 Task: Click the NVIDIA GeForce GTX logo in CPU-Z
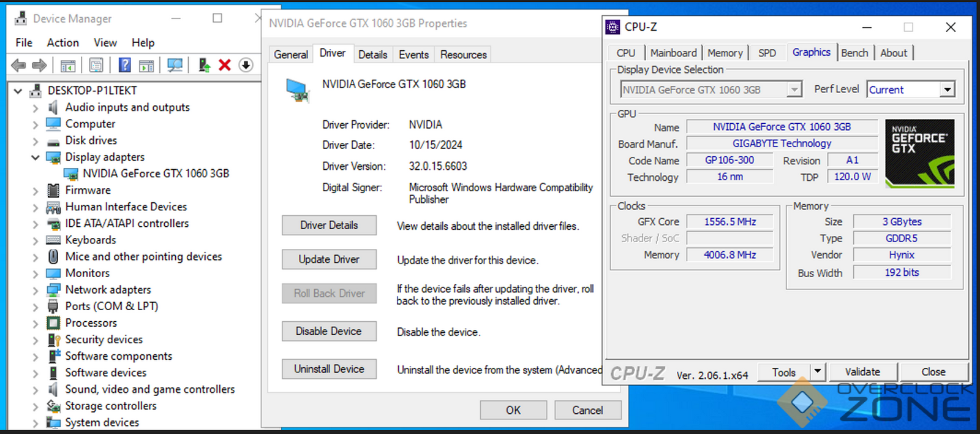tap(919, 153)
